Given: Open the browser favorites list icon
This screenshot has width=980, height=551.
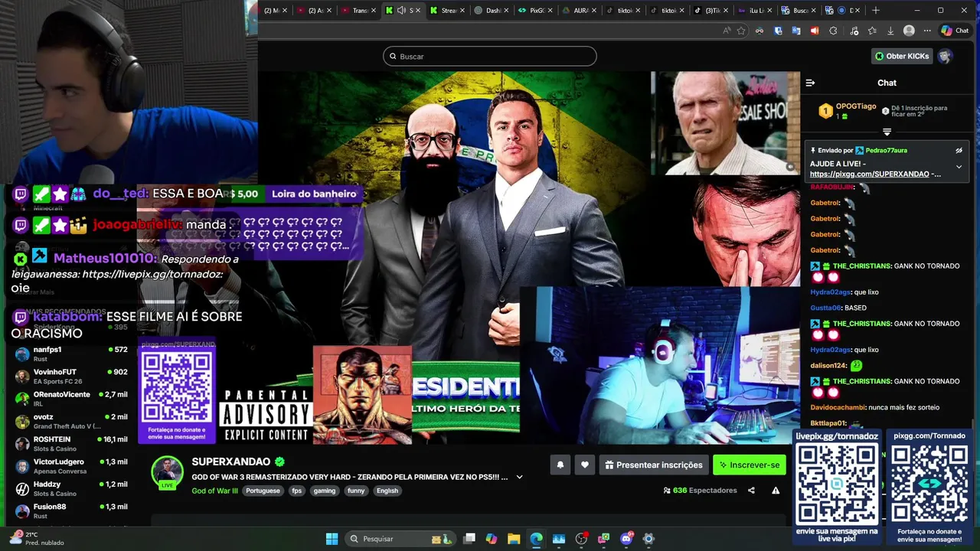Looking at the screenshot, I should 872,31.
